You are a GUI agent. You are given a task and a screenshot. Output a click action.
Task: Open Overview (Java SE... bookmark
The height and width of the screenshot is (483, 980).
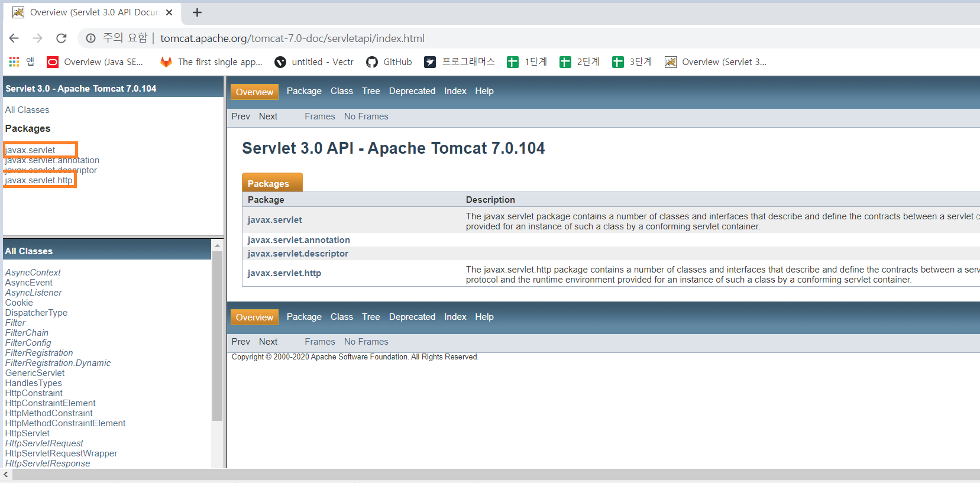(95, 62)
